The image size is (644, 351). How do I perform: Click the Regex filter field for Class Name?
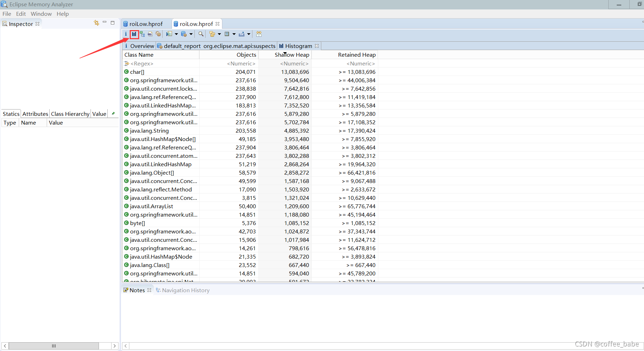pyautogui.click(x=161, y=63)
